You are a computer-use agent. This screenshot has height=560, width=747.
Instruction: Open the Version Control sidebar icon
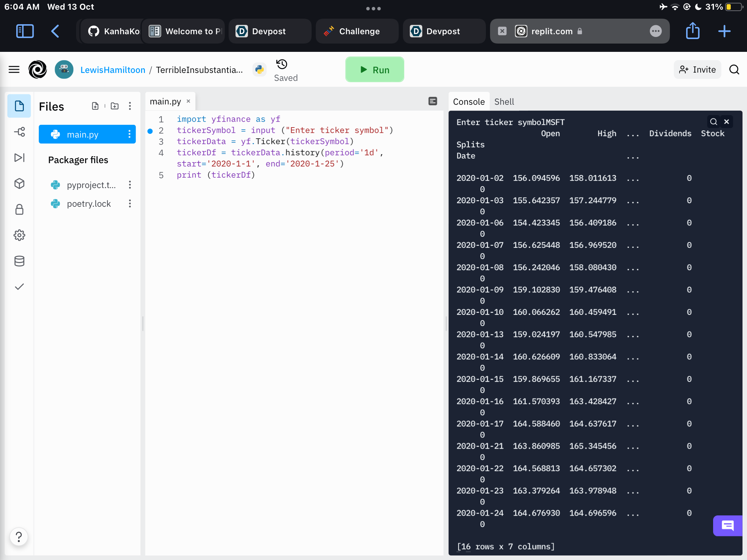(x=19, y=132)
